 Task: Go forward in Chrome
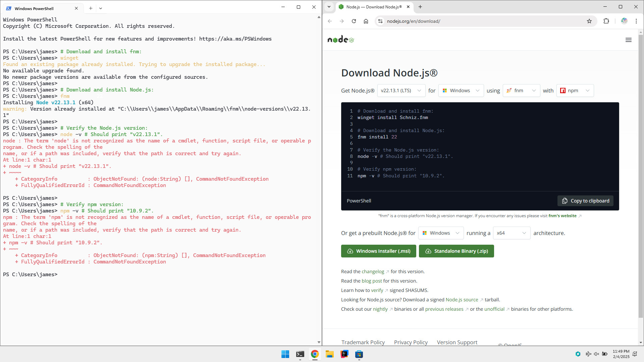[x=342, y=21]
